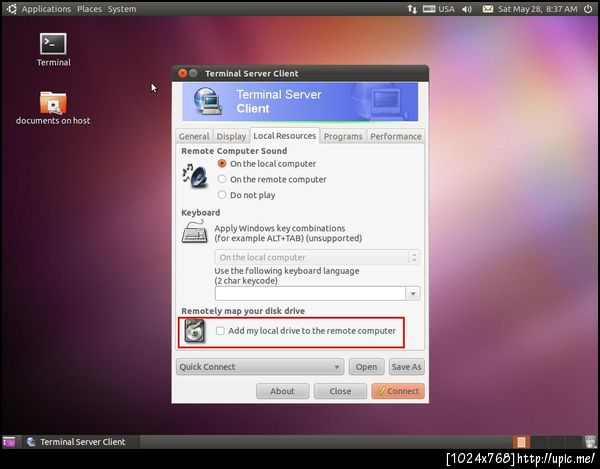Open the Places menu
Viewport: 600px width, 469px height.
pos(89,9)
